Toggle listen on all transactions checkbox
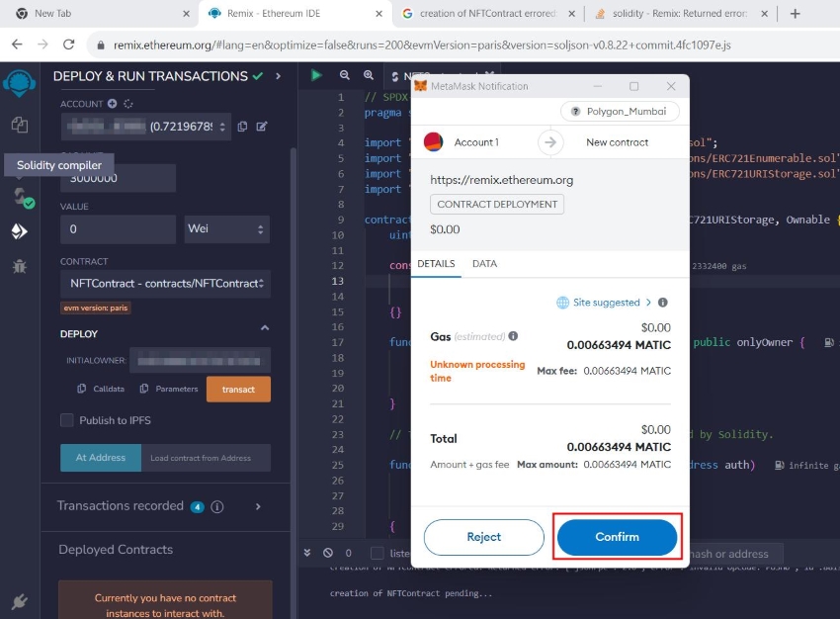 (x=378, y=553)
